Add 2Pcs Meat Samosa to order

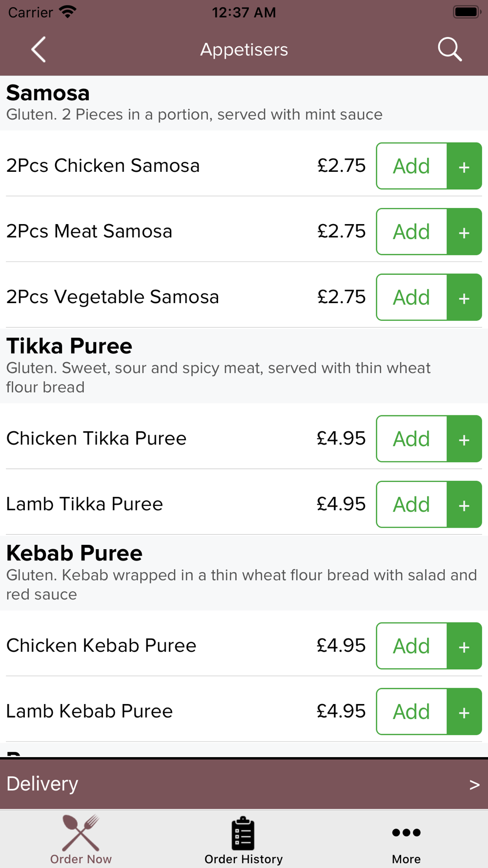412,231
